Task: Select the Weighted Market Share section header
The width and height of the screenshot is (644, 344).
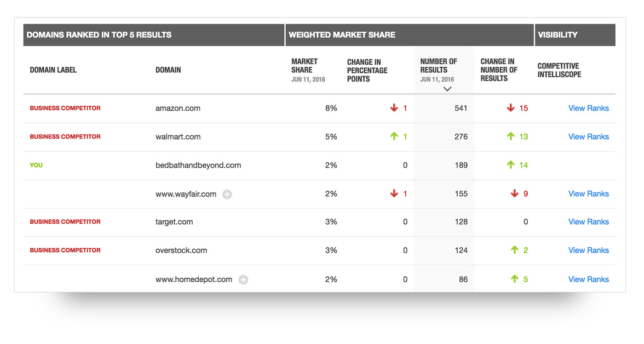Action: (x=342, y=35)
